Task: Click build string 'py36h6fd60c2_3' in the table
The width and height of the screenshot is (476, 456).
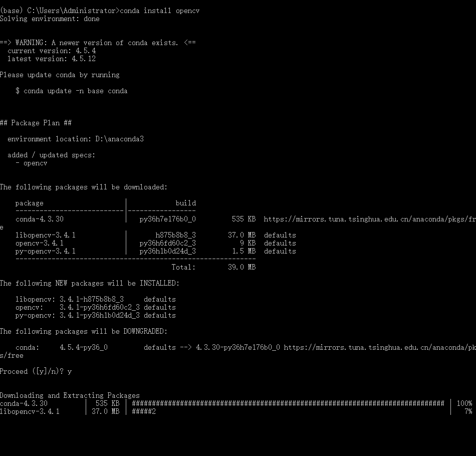Action: 167,243
